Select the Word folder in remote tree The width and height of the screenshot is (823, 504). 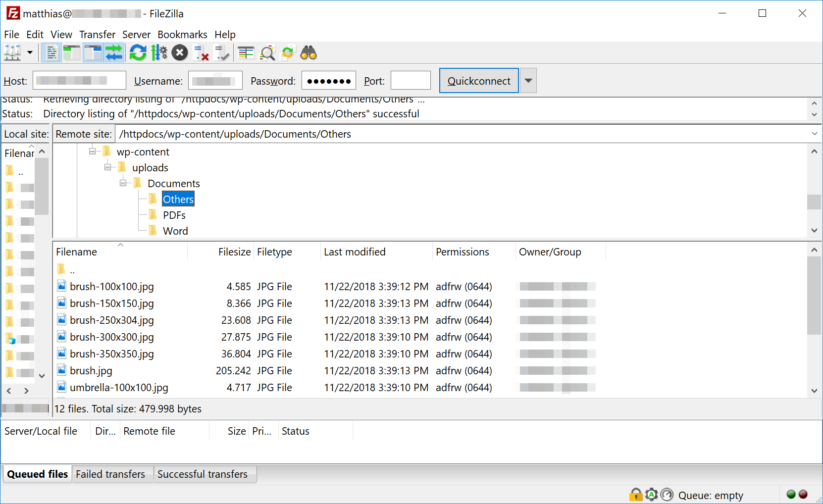point(175,231)
